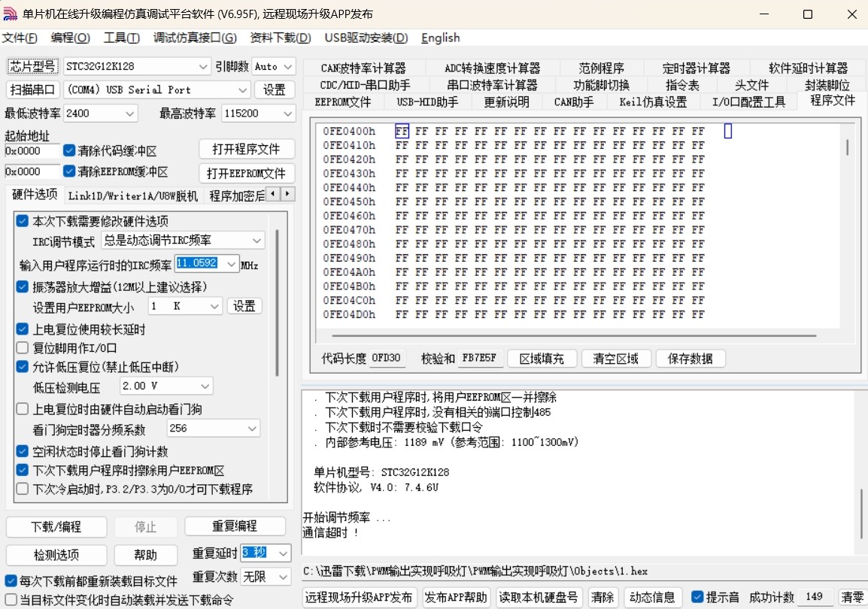868x609 pixels.
Task: Click the 读取本机硬盘号 button
Action: (539, 598)
